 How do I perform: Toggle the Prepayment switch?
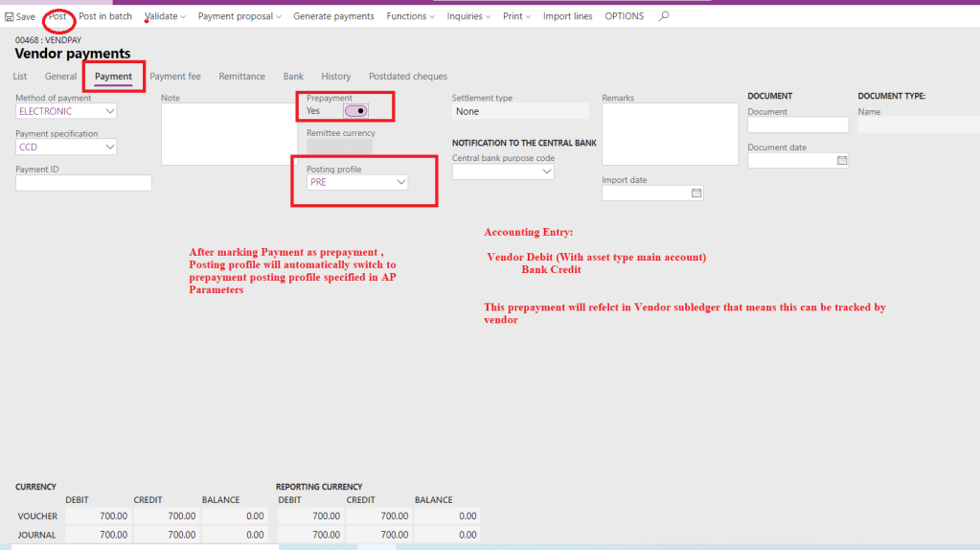click(355, 111)
